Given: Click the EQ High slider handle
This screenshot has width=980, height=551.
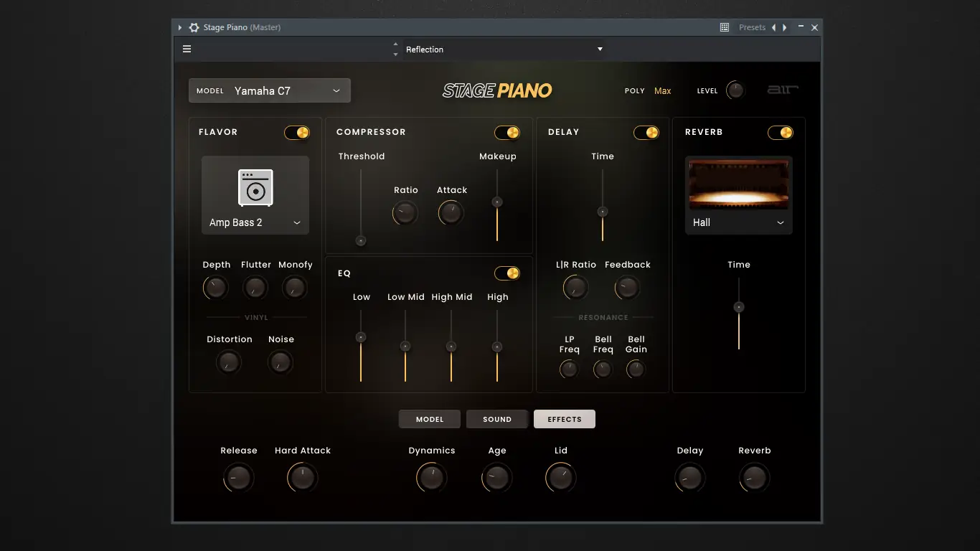Looking at the screenshot, I should (x=496, y=347).
